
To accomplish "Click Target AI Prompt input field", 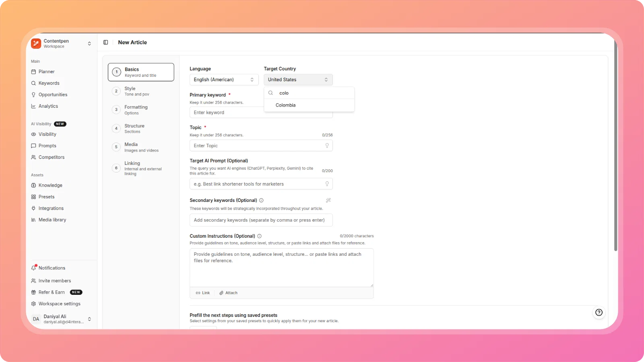I will tap(261, 184).
